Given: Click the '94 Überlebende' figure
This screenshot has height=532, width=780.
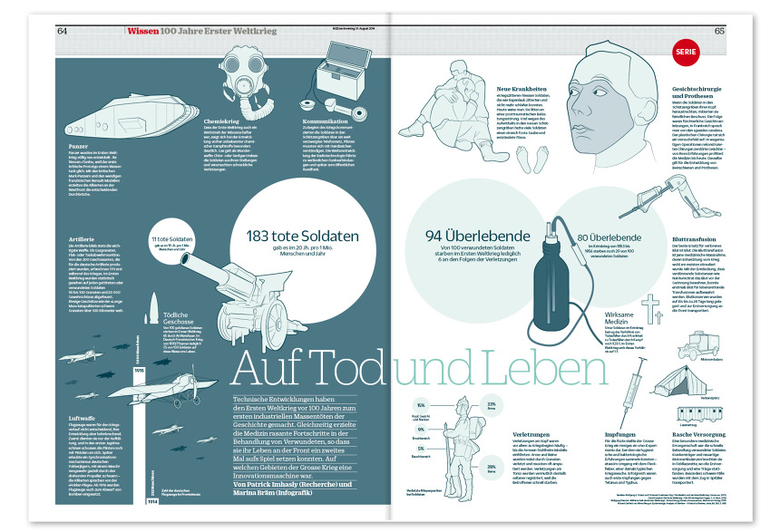Looking at the screenshot, I should pyautogui.click(x=478, y=236).
